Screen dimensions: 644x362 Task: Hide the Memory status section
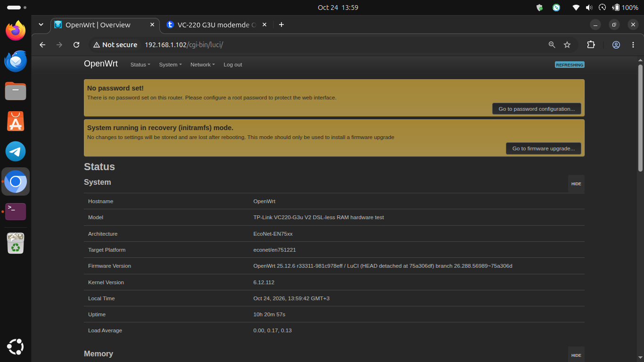click(x=576, y=354)
